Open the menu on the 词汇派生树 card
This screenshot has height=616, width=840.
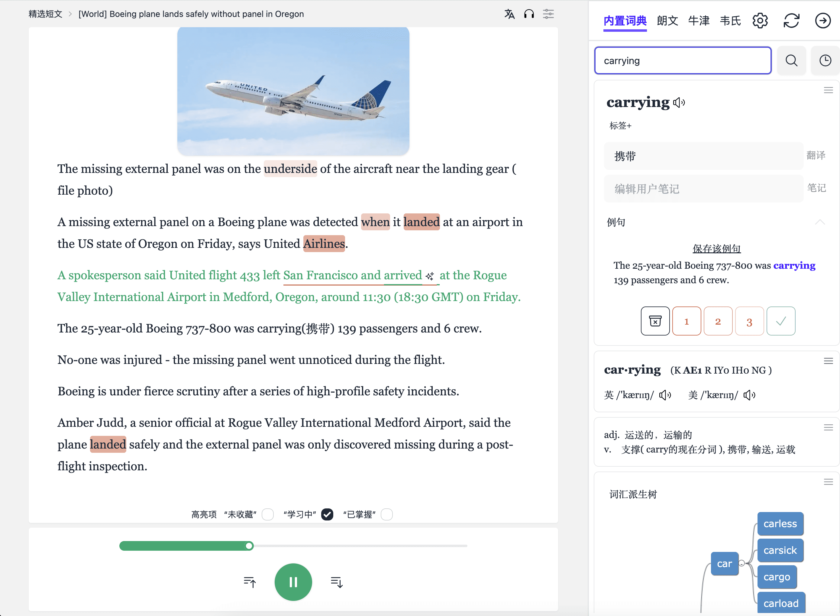pos(828,482)
